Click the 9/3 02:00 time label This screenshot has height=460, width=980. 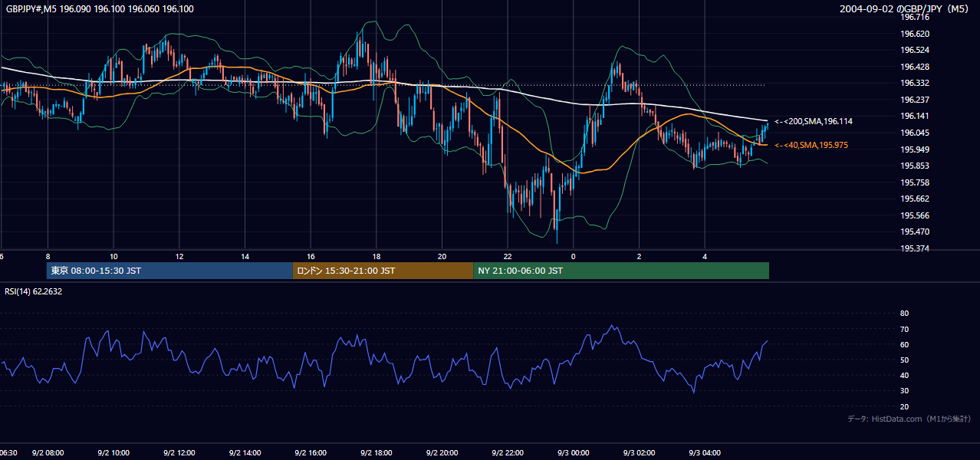pos(640,452)
